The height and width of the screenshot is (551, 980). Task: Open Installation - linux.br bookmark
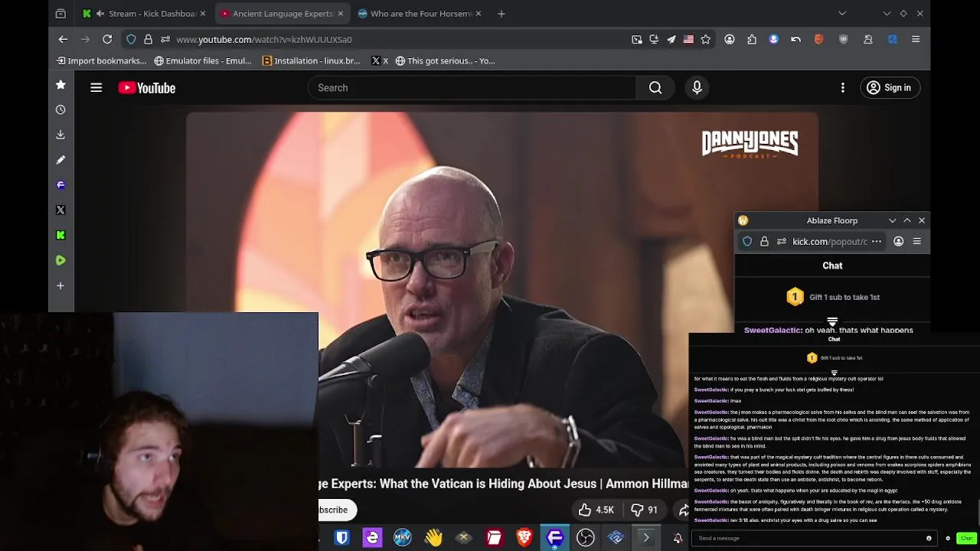pyautogui.click(x=312, y=60)
